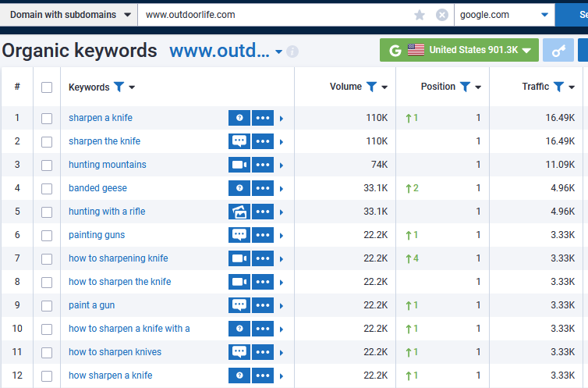Image resolution: width=588 pixels, height=388 pixels.
Task: Click the '↑4' position change for 'how to sharpening knife'
Action: [x=412, y=258]
